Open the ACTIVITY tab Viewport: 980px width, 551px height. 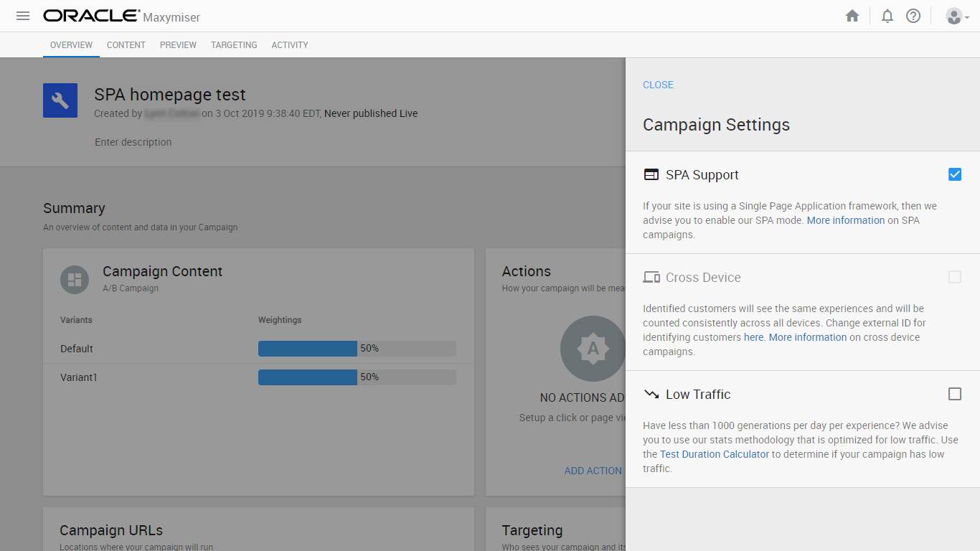(290, 45)
